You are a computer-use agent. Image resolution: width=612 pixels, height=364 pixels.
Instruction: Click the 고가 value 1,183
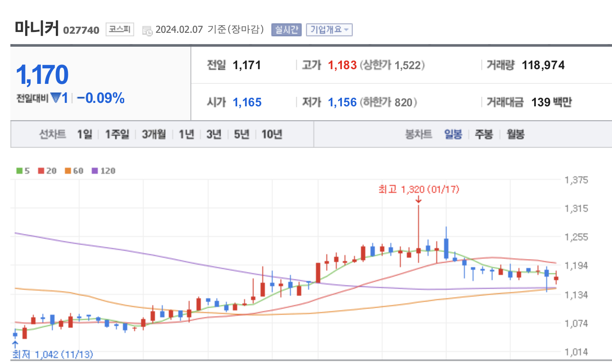[342, 65]
